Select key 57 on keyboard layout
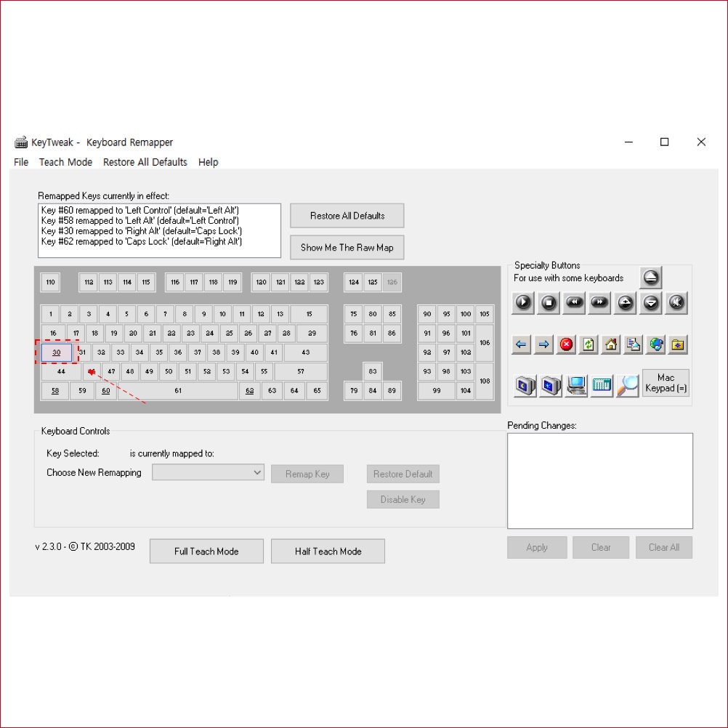The height and width of the screenshot is (728, 728). pos(301,371)
